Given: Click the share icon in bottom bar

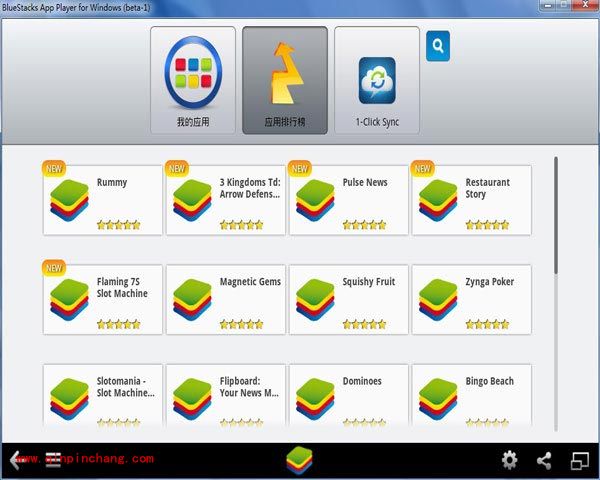Looking at the screenshot, I should pyautogui.click(x=545, y=460).
